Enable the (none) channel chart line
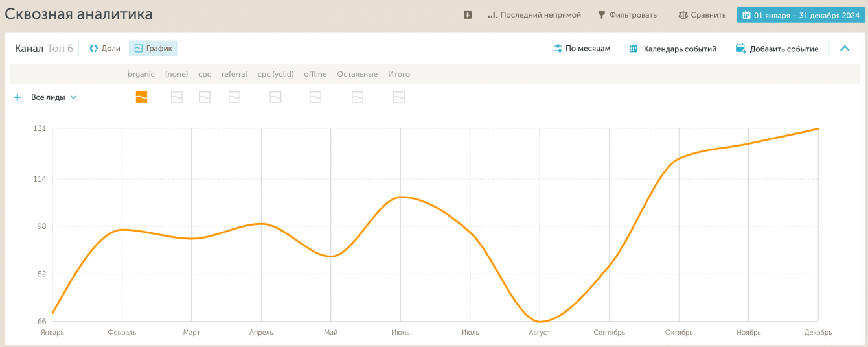Screen dimensions: 868x347 pyautogui.click(x=176, y=97)
